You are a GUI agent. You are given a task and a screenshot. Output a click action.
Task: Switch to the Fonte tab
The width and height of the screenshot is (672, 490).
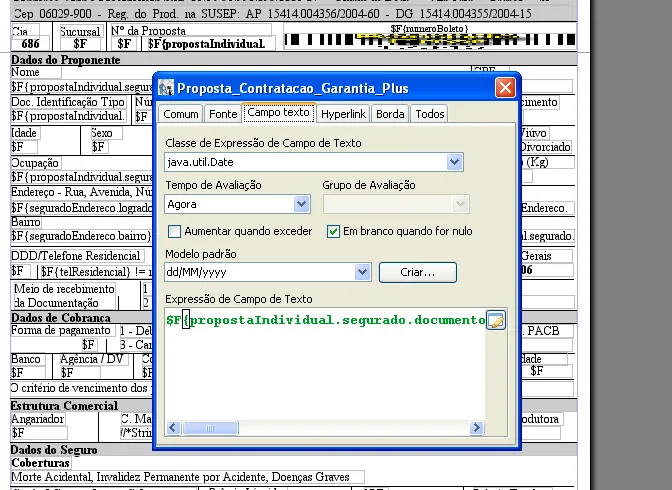(x=223, y=114)
